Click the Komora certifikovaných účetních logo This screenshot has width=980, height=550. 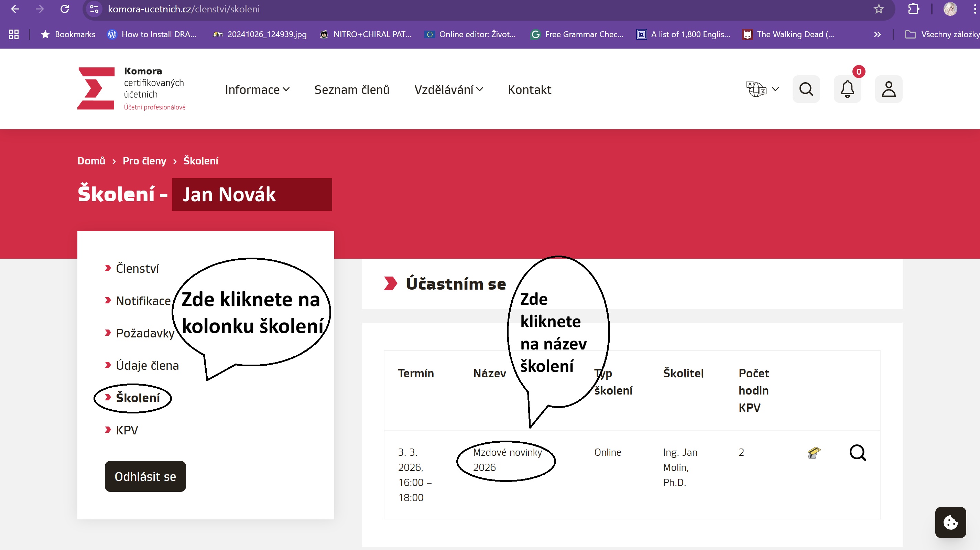(131, 89)
